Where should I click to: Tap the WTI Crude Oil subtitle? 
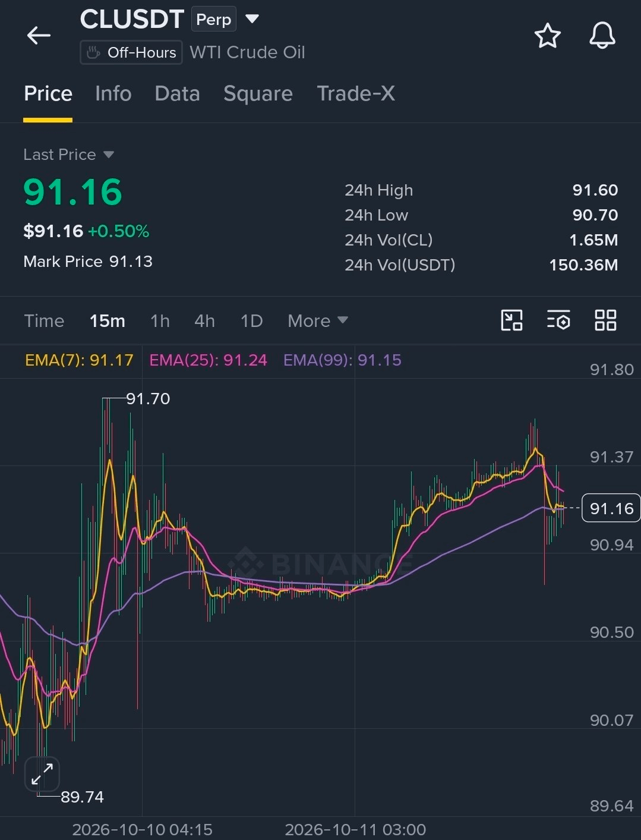[247, 52]
